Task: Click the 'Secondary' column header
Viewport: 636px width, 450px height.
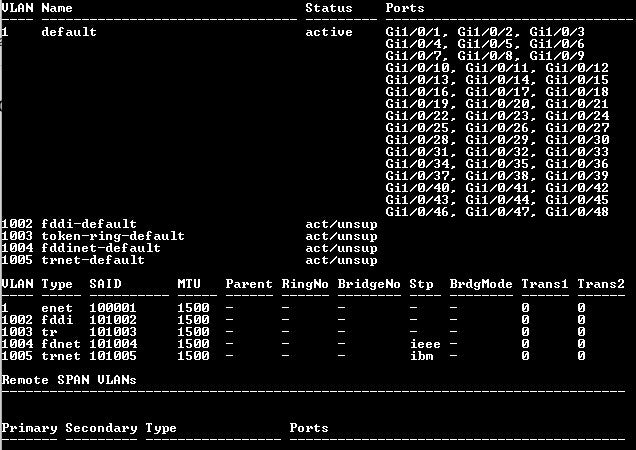Action: click(x=101, y=428)
